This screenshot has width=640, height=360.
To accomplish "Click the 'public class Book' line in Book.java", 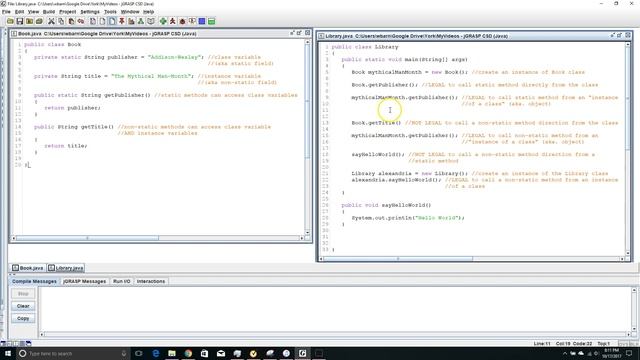I will tap(52, 44).
